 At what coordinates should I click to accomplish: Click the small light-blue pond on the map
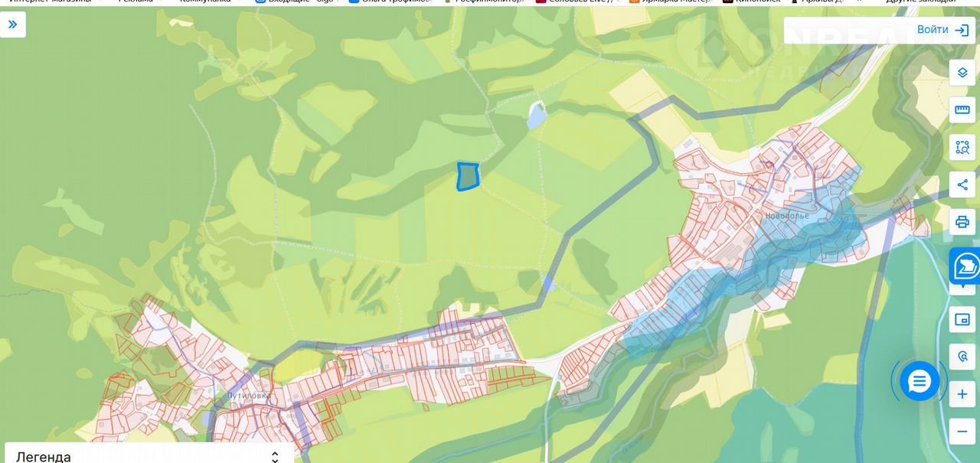pyautogui.click(x=536, y=116)
